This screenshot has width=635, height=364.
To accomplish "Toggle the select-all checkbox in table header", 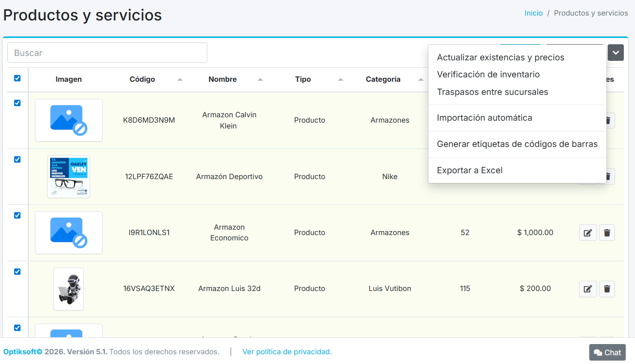I will click(18, 78).
